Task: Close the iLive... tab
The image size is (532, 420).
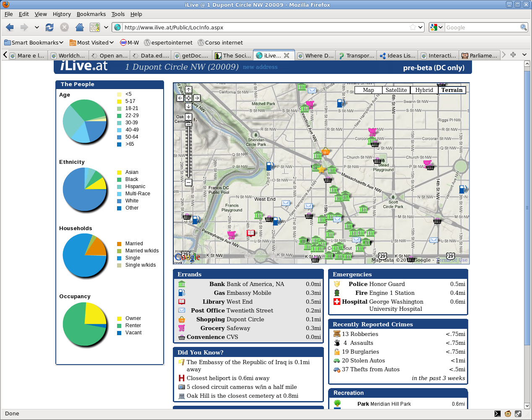Action: pos(287,55)
